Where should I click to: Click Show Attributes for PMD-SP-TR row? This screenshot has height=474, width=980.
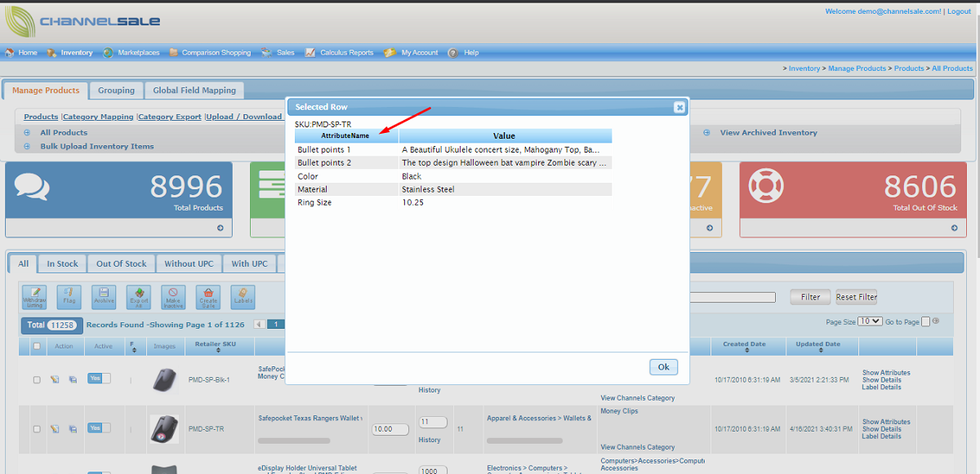(886, 423)
